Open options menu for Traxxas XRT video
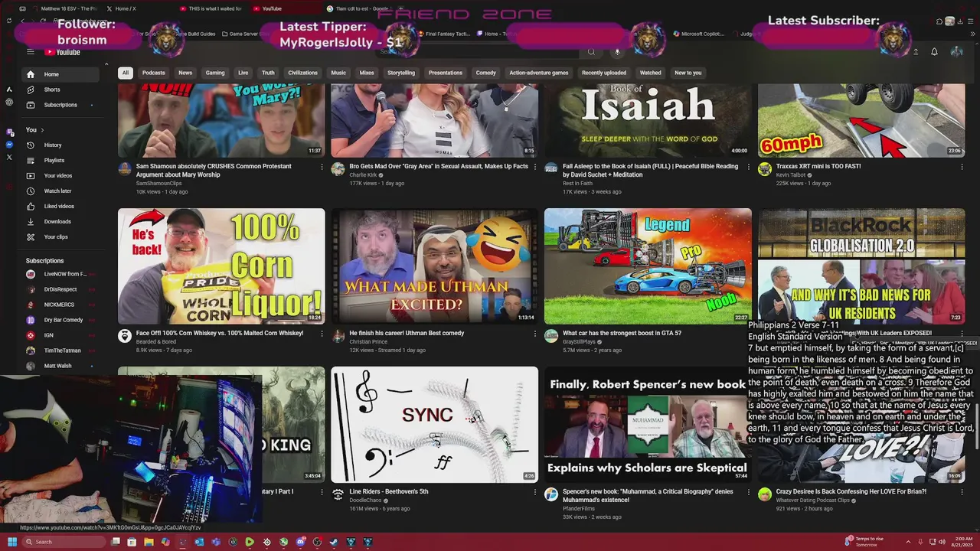This screenshot has height=551, width=980. click(962, 167)
